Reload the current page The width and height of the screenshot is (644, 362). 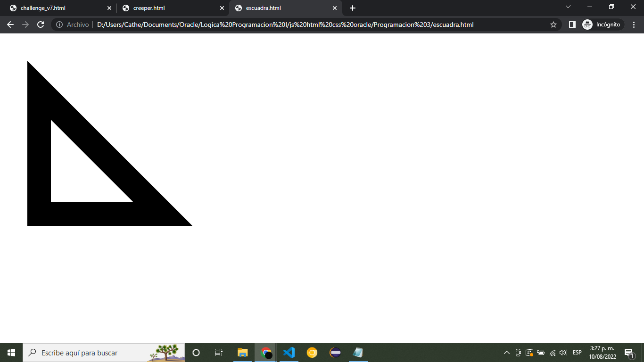click(x=41, y=25)
